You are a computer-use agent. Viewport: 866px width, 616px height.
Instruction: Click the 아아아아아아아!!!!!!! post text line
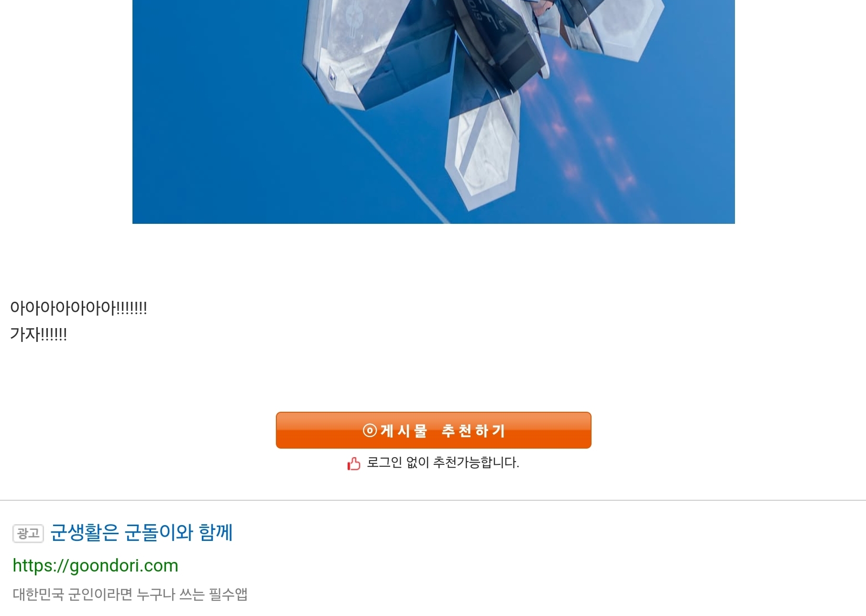[78, 308]
